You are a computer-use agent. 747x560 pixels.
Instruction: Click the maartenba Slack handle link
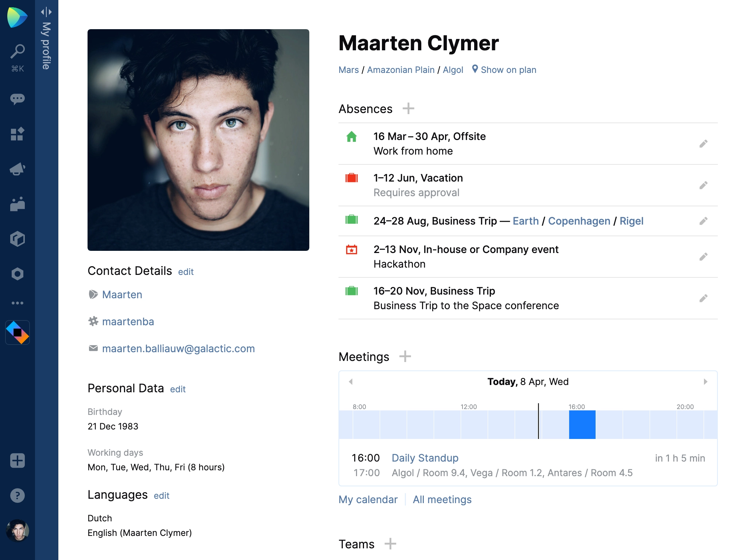click(x=128, y=322)
